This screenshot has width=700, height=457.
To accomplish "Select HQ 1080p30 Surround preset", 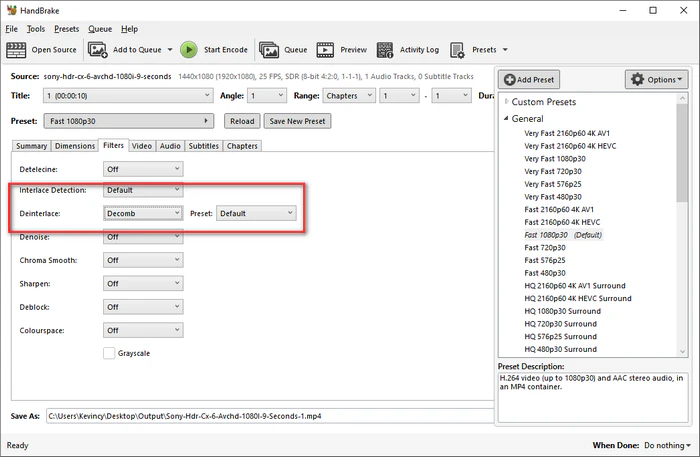I will point(562,311).
